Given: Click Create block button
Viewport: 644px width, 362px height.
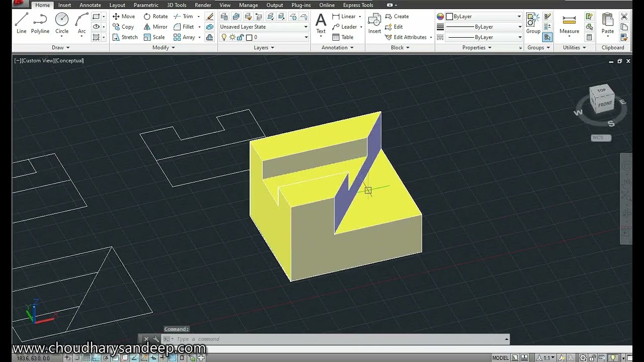Looking at the screenshot, I should coord(397,16).
